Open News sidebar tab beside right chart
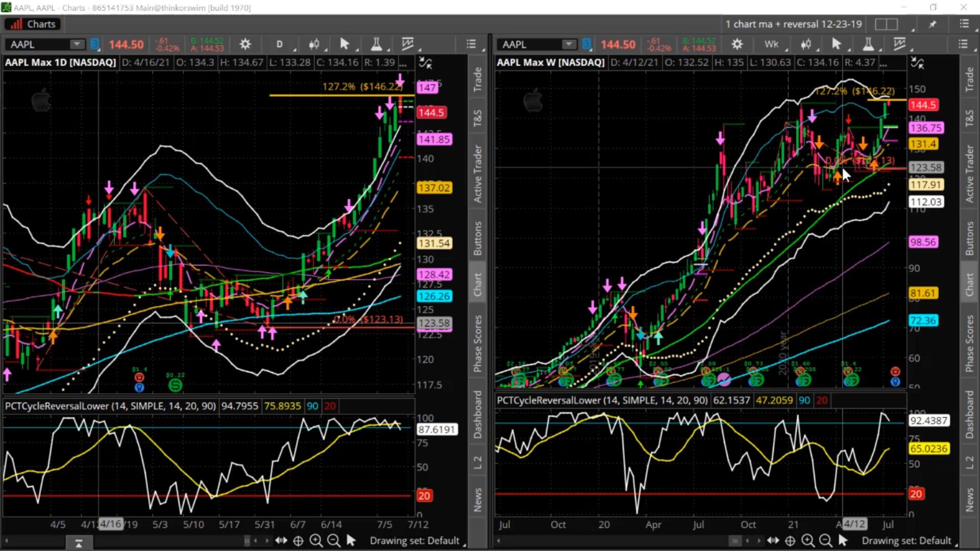Viewport: 980px width, 551px height. 969,500
